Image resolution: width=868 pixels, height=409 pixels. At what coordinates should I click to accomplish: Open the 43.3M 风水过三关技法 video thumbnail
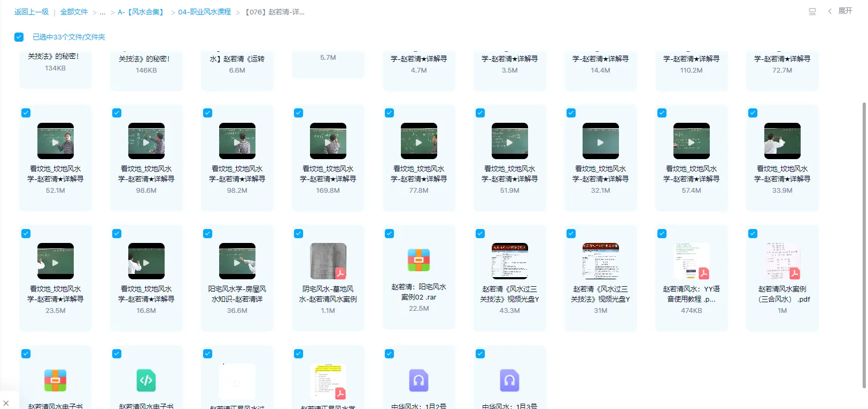pos(510,261)
